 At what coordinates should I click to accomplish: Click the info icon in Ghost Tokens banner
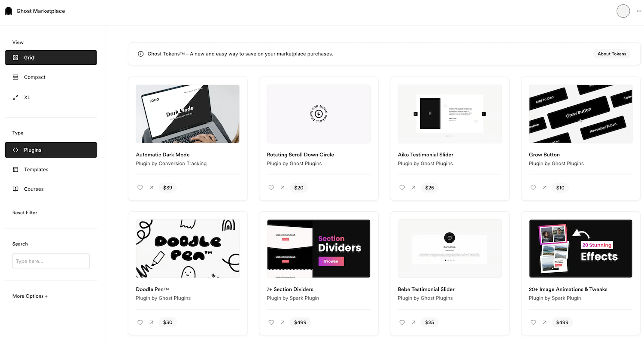tap(140, 54)
